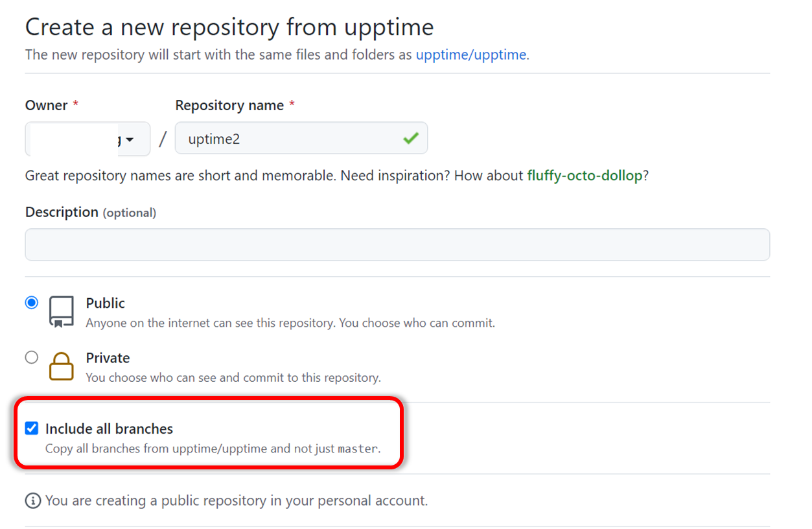The image size is (812, 529).
Task: Click the 'Create a new repository from upptime' heading
Action: point(229,27)
